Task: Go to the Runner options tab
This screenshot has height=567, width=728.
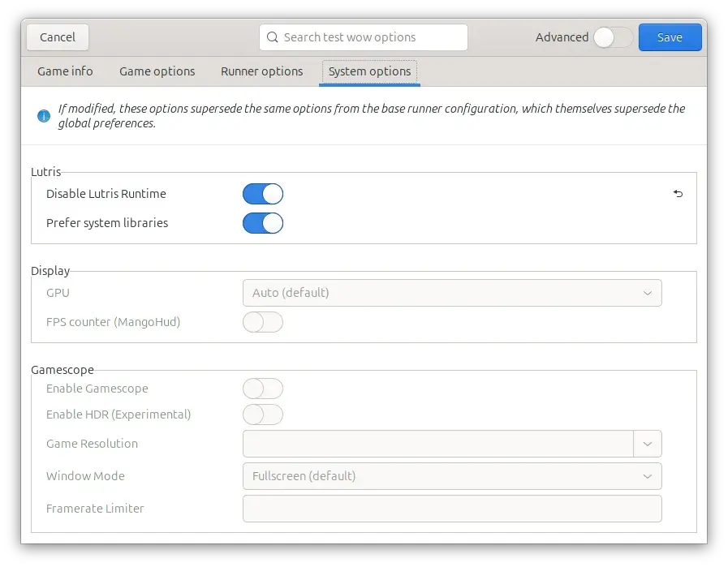Action: pyautogui.click(x=262, y=71)
